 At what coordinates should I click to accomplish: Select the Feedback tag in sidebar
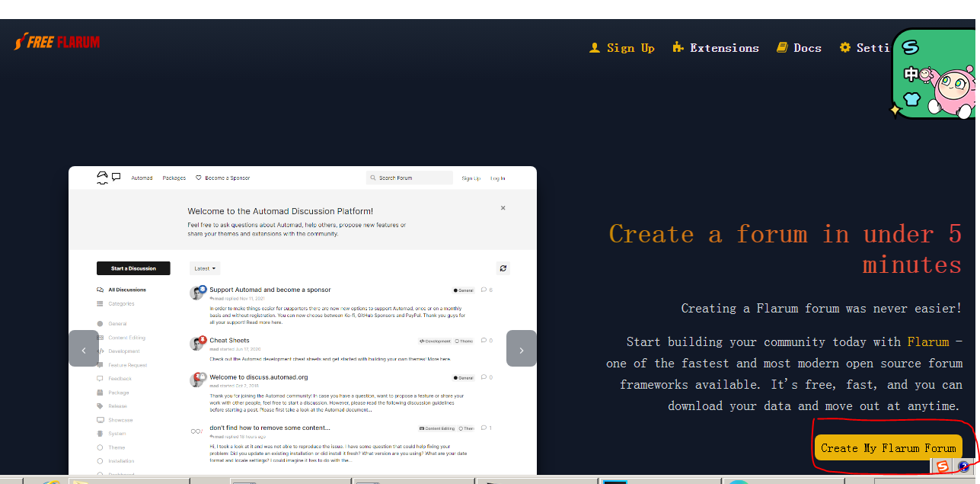[114, 379]
